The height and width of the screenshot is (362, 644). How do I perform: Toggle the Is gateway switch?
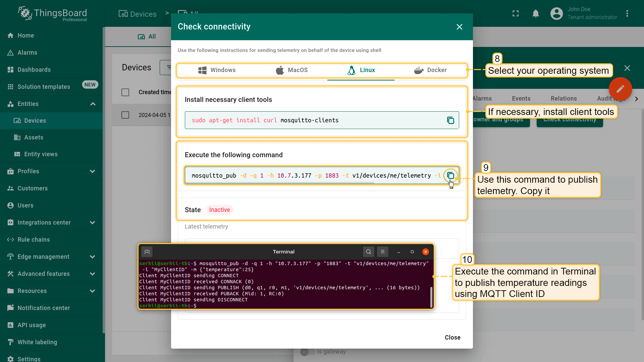[307, 352]
